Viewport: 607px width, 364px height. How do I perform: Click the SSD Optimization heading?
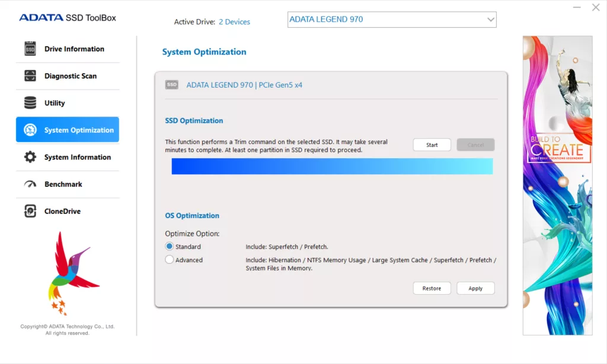(194, 120)
